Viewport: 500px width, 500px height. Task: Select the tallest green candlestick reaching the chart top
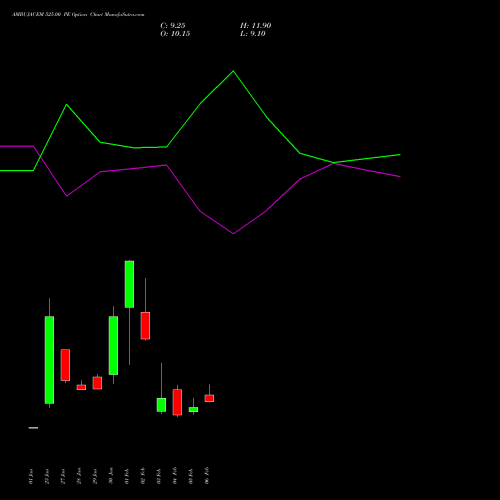(x=129, y=284)
